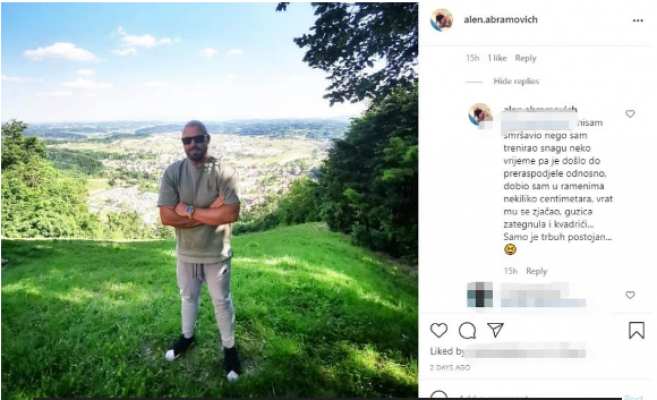Like the post with the heart icon
Screen dimensions: 657x400
point(439,330)
